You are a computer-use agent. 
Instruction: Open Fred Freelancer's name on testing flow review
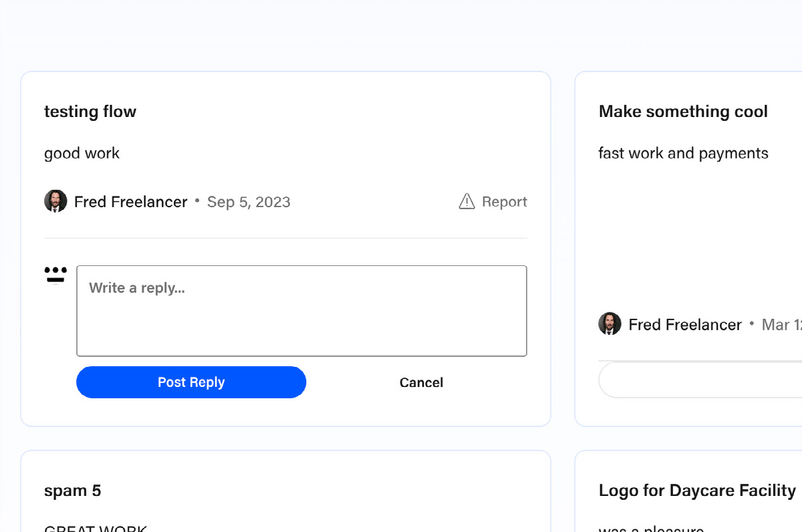(130, 202)
